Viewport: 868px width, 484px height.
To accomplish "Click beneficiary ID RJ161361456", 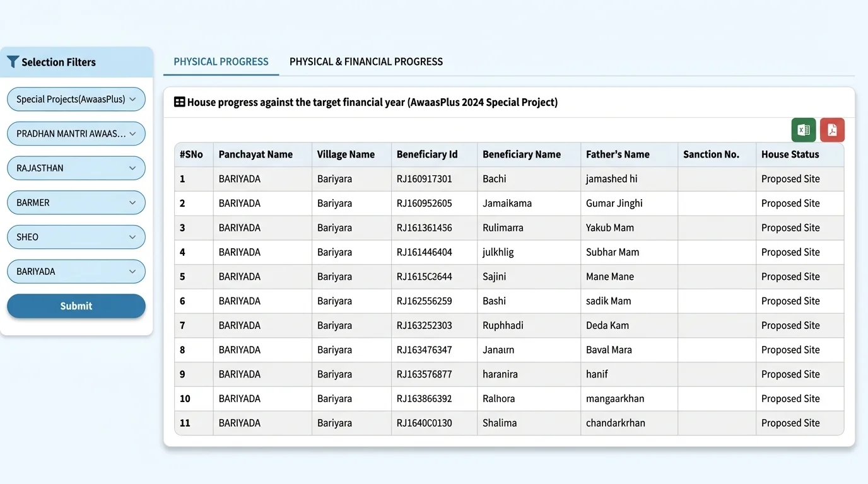I will [x=425, y=228].
